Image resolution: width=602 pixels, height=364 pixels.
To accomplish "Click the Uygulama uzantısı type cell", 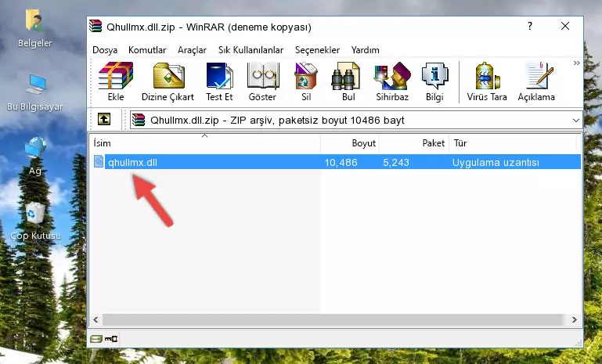I will click(496, 162).
